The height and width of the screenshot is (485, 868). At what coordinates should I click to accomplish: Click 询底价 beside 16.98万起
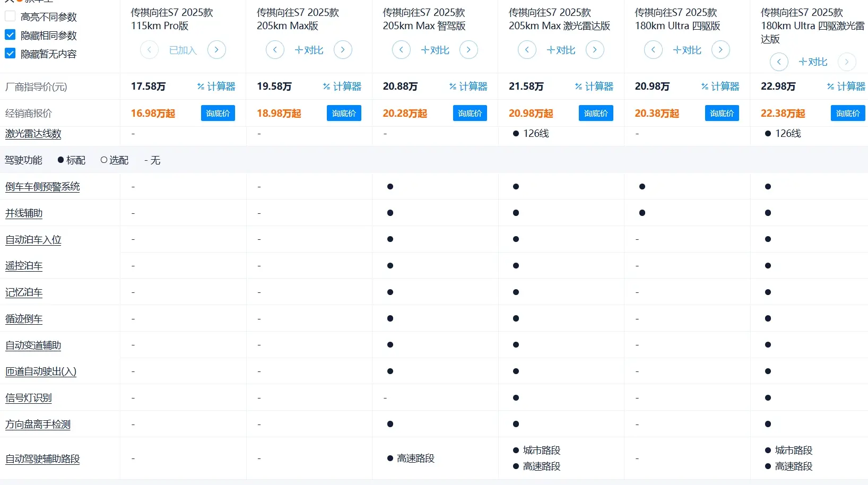218,113
